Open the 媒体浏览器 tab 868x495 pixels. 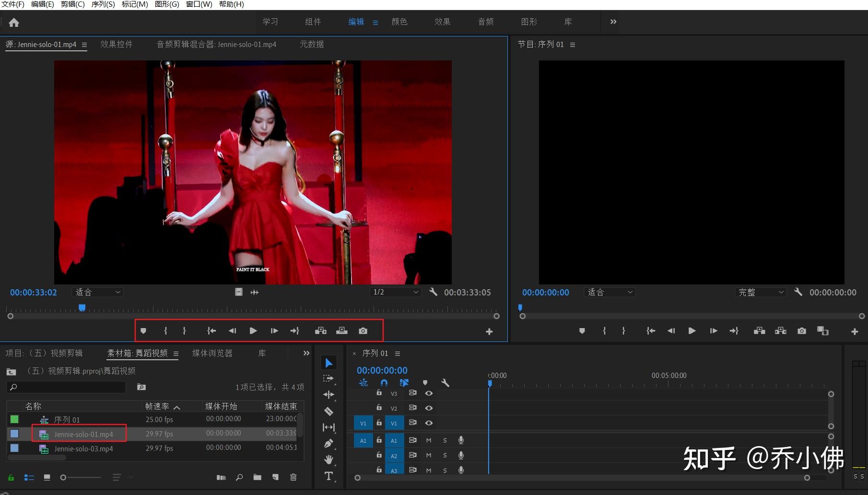tap(212, 353)
